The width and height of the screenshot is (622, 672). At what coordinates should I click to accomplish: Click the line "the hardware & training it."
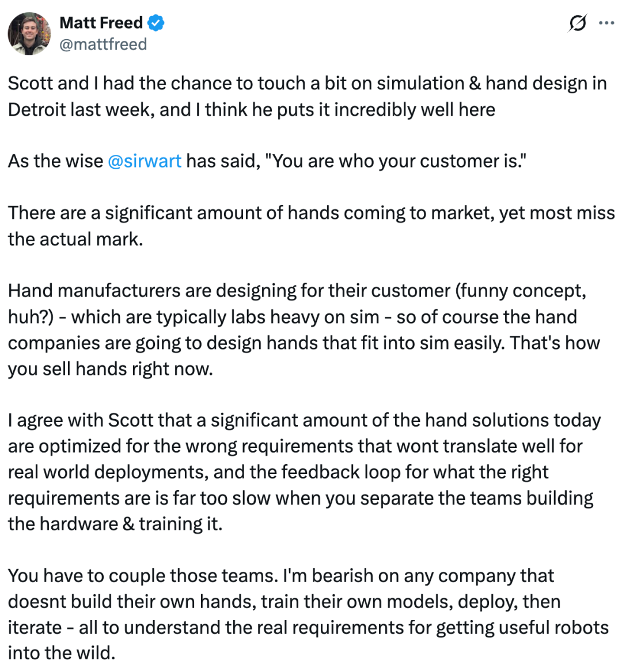click(115, 523)
